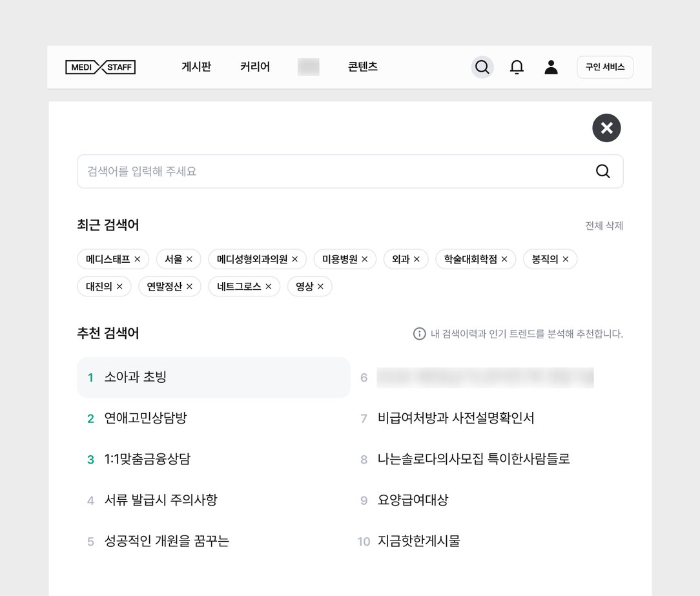Submit search with magnifier in search box
The image size is (700, 596).
pos(602,171)
